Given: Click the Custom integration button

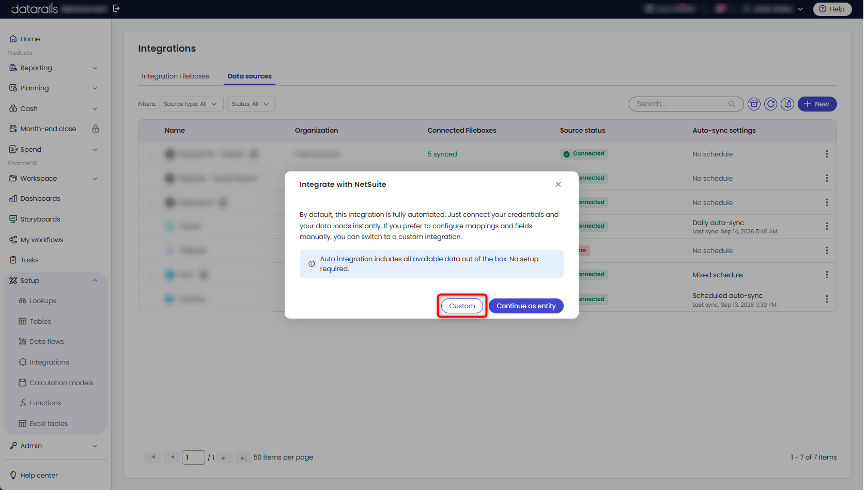Looking at the screenshot, I should (462, 306).
